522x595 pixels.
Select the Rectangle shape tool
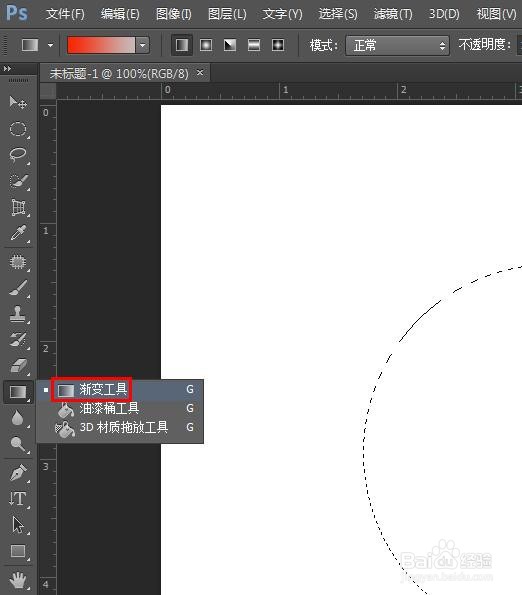click(18, 551)
